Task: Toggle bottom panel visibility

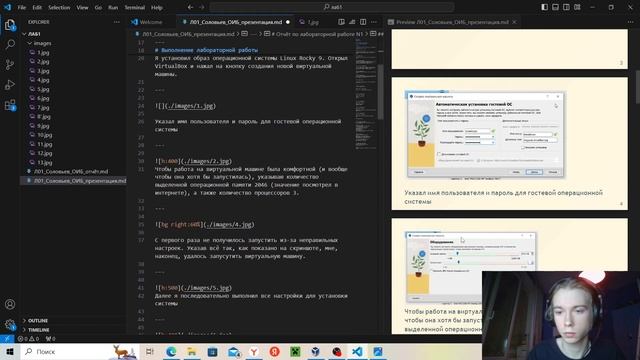Action: tap(556, 7)
